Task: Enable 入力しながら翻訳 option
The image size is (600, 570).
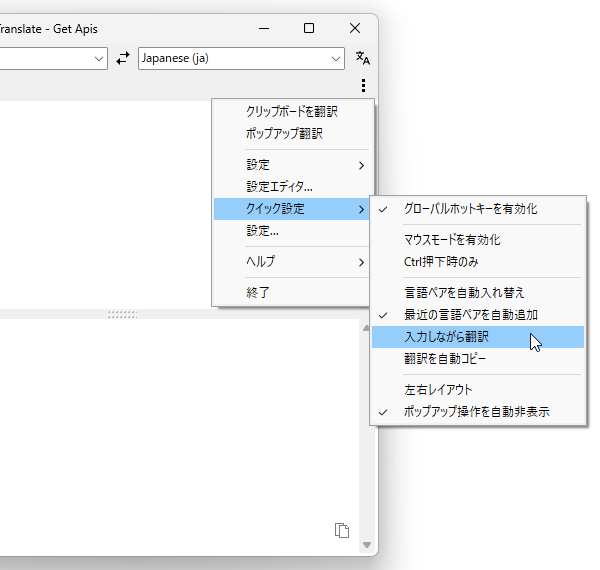Action: [478, 337]
